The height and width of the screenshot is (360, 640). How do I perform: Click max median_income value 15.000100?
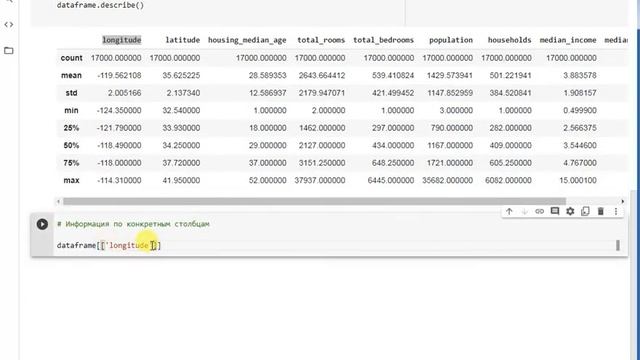click(x=578, y=180)
